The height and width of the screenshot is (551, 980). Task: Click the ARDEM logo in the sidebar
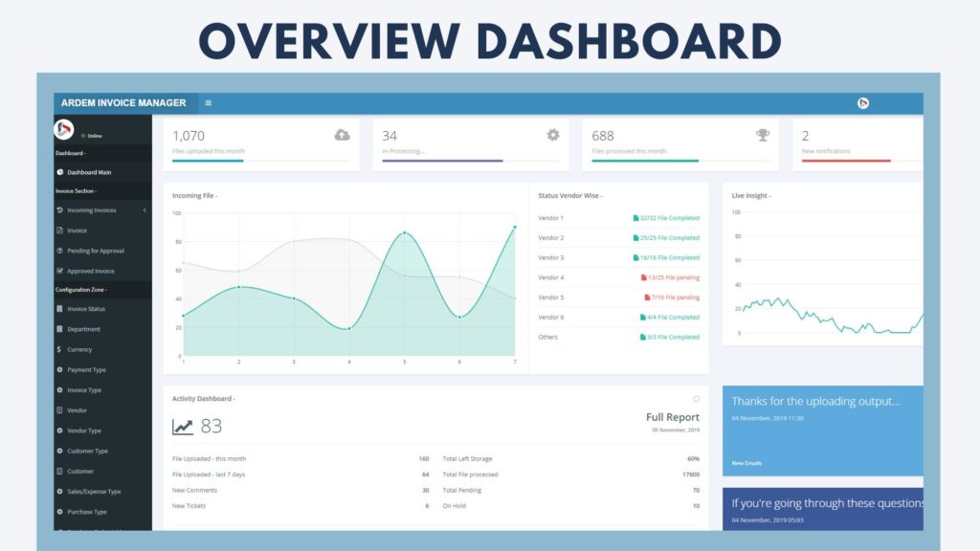[x=64, y=129]
